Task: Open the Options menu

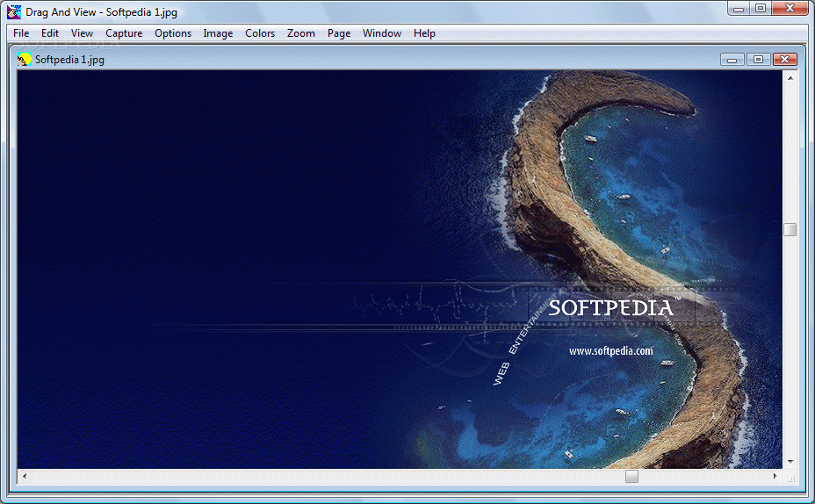Action: [173, 33]
